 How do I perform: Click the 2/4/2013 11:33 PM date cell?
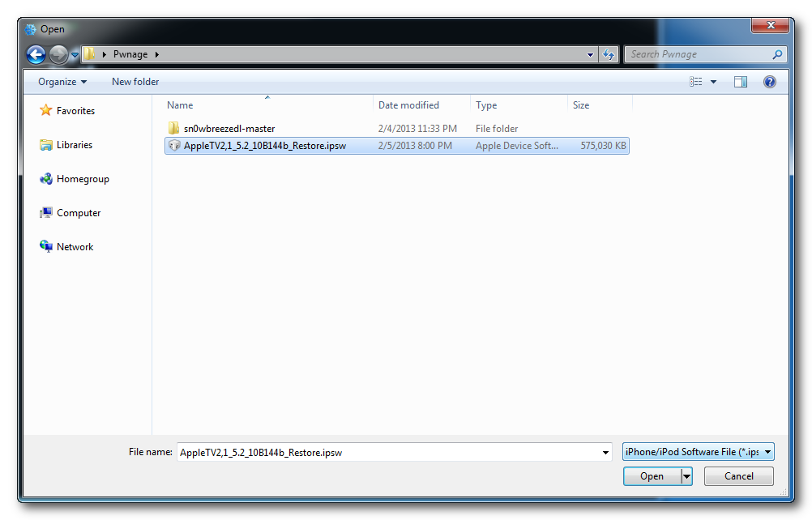(x=417, y=128)
